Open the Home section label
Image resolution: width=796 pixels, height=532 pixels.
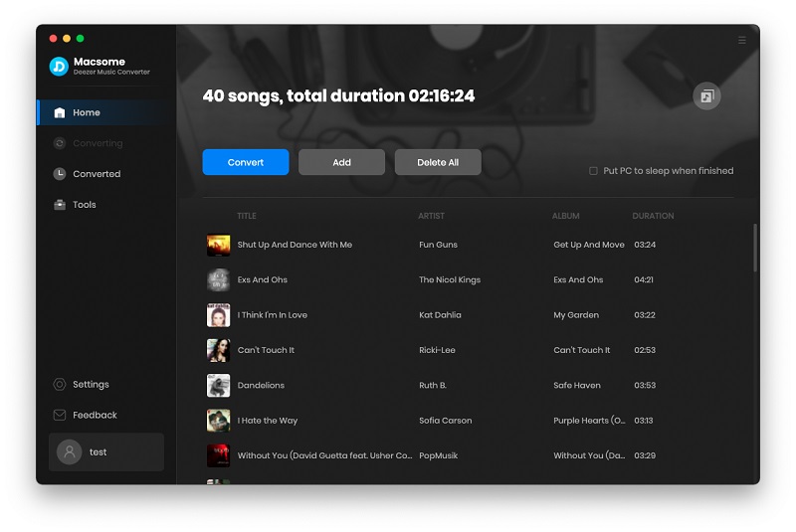(x=87, y=112)
